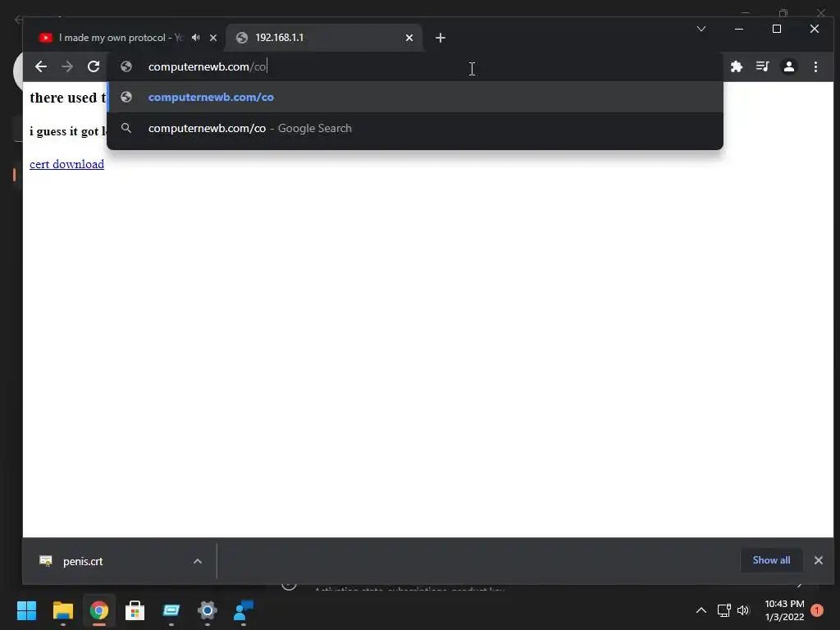The height and width of the screenshot is (630, 840).
Task: Switch to 'I made my own protocol' tab
Action: click(x=125, y=38)
